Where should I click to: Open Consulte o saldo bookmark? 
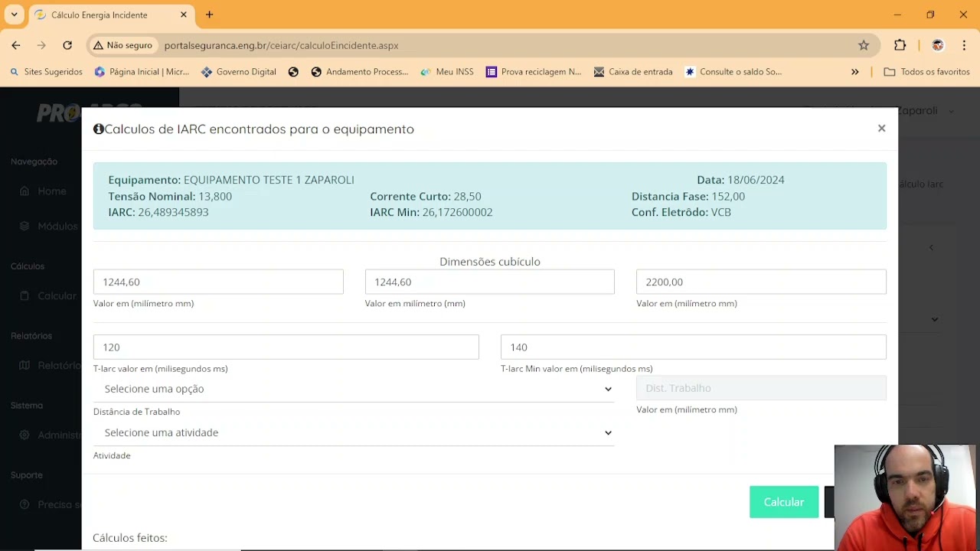coord(733,72)
